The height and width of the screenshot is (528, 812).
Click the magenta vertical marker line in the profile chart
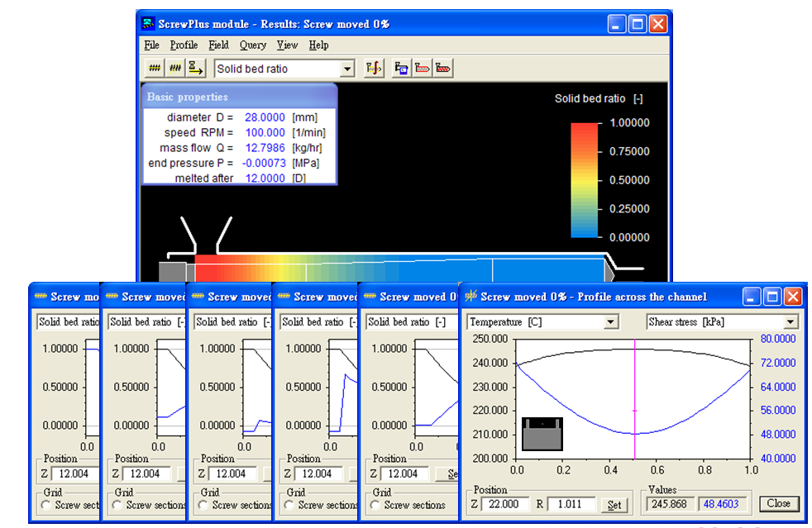(635, 399)
